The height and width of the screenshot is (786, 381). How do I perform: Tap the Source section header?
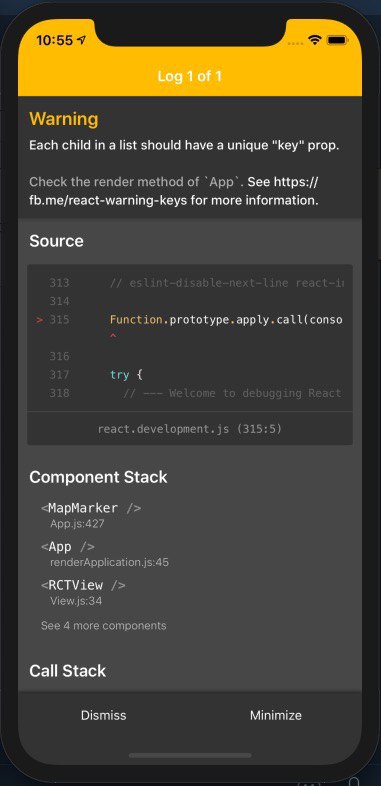(x=57, y=241)
